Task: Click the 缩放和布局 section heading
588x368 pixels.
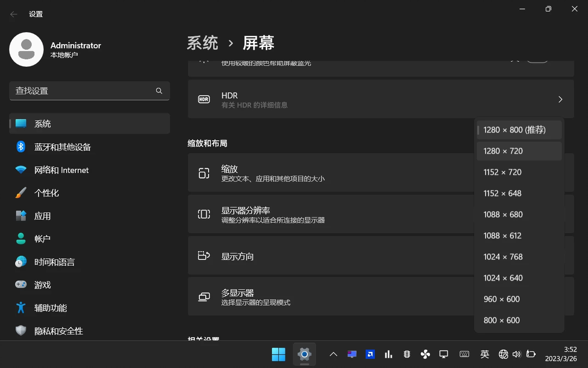Action: 207,143
